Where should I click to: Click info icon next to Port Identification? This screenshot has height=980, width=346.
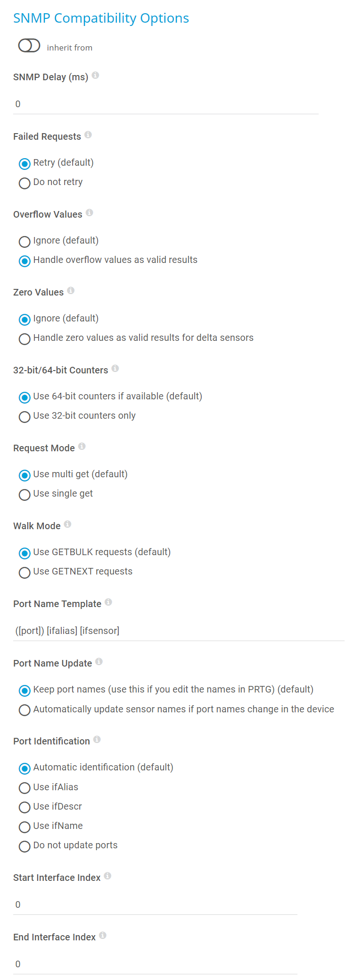[97, 739]
